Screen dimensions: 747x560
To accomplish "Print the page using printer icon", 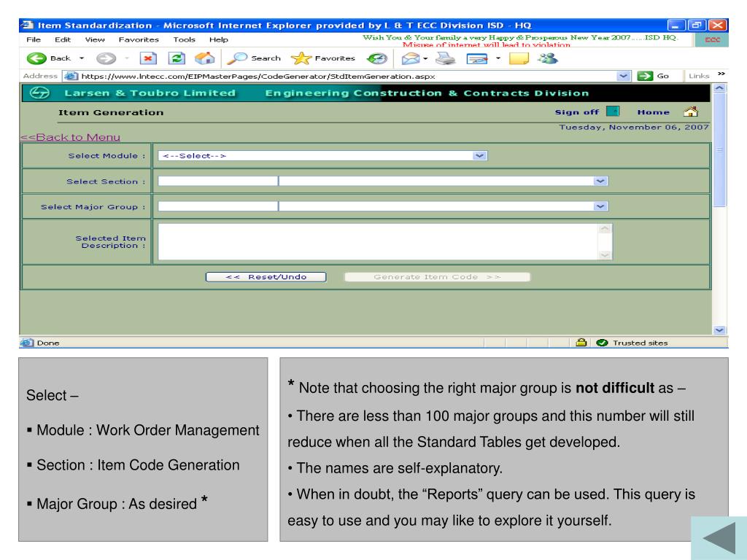I will [x=446, y=58].
